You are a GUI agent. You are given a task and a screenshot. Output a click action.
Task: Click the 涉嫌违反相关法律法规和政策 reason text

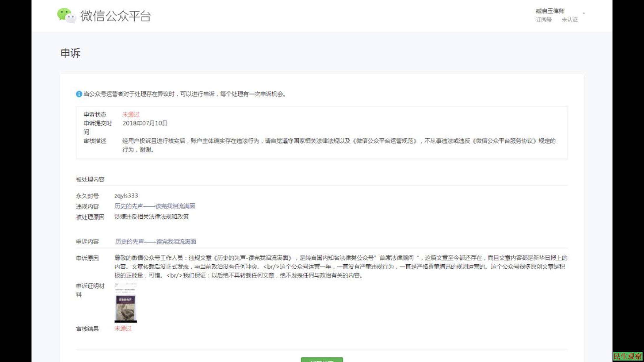(x=151, y=217)
